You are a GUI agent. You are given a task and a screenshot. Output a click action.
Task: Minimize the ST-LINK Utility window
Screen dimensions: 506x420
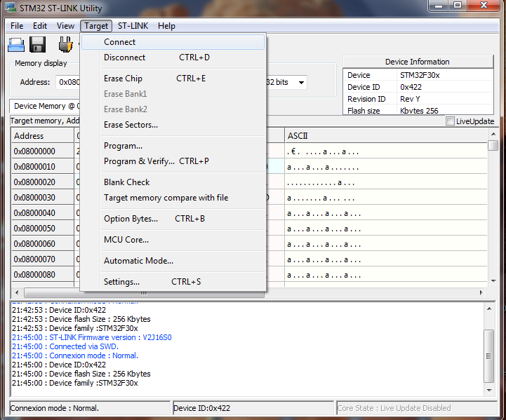coord(439,6)
